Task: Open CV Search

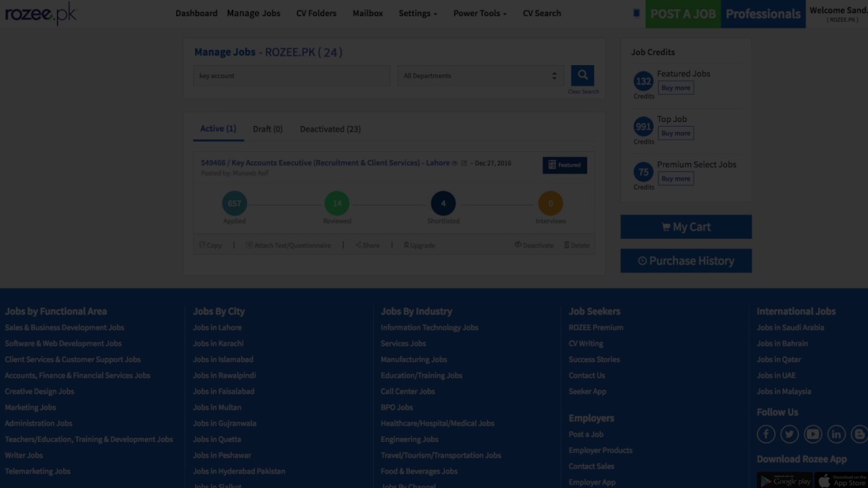Action: point(542,14)
